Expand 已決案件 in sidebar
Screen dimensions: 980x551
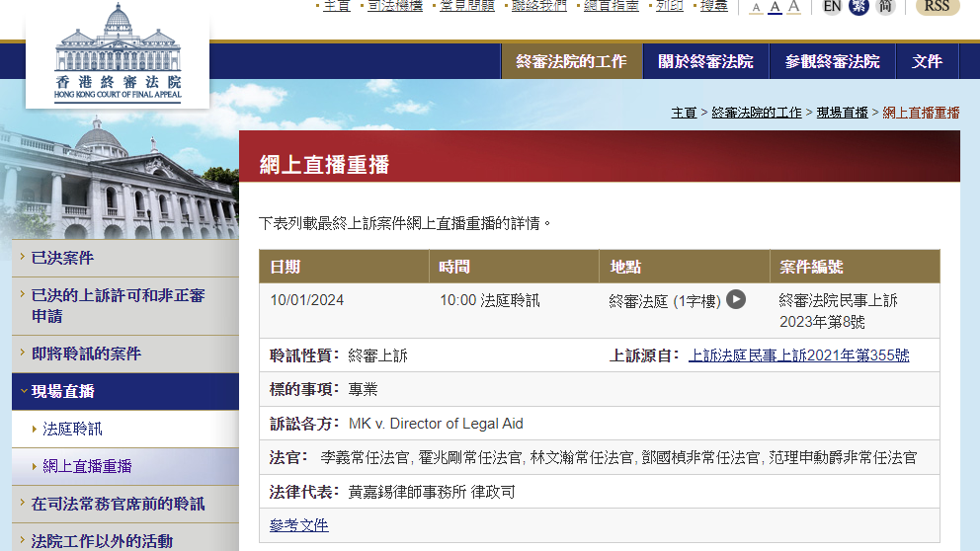tap(62, 258)
